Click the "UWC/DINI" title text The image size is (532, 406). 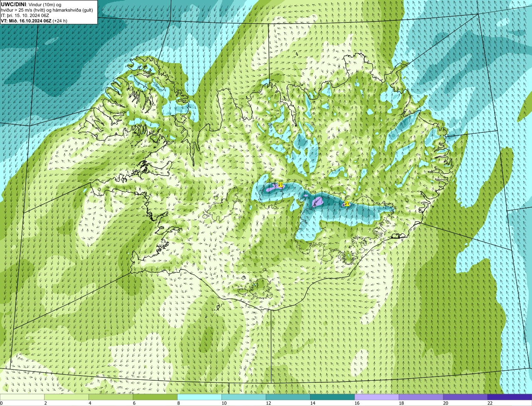click(14, 4)
